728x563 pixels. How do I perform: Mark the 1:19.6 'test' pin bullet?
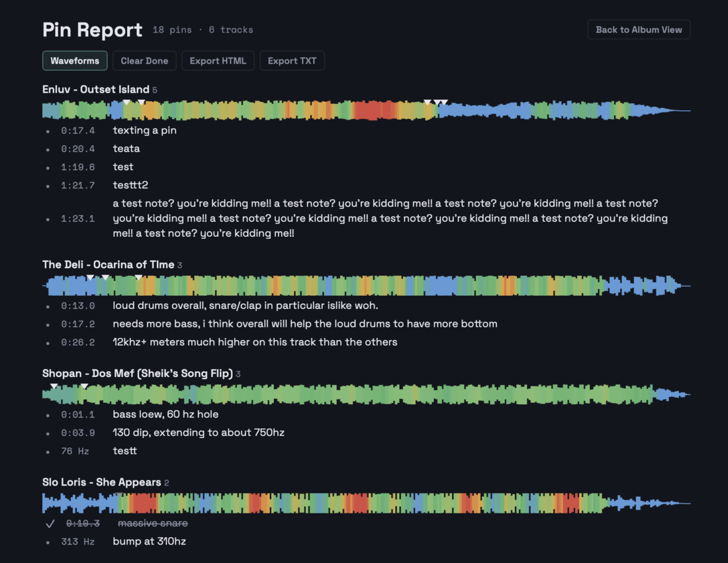48,167
